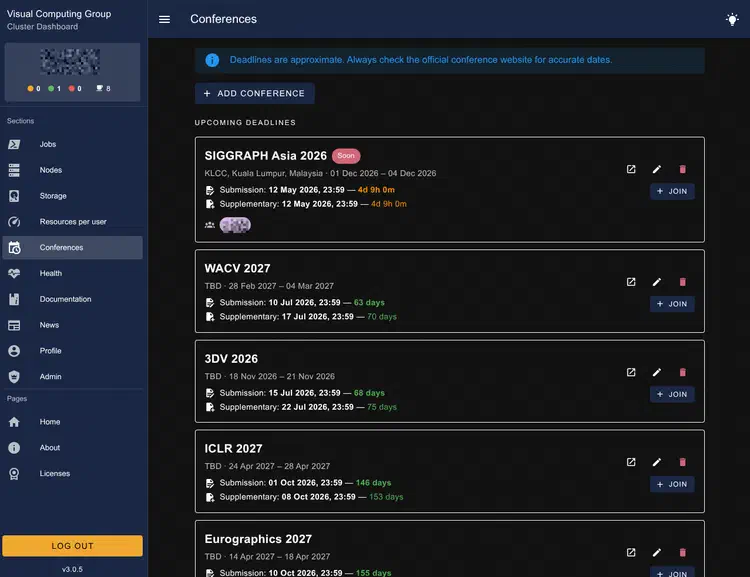Screen dimensions: 750x577
Task: Go to the News page
Action: pyautogui.click(x=72, y=325)
